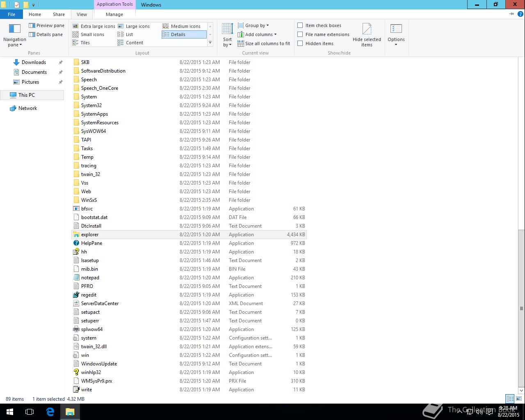Open Task View on the taskbar
The height and width of the screenshot is (420, 525).
coord(30,412)
